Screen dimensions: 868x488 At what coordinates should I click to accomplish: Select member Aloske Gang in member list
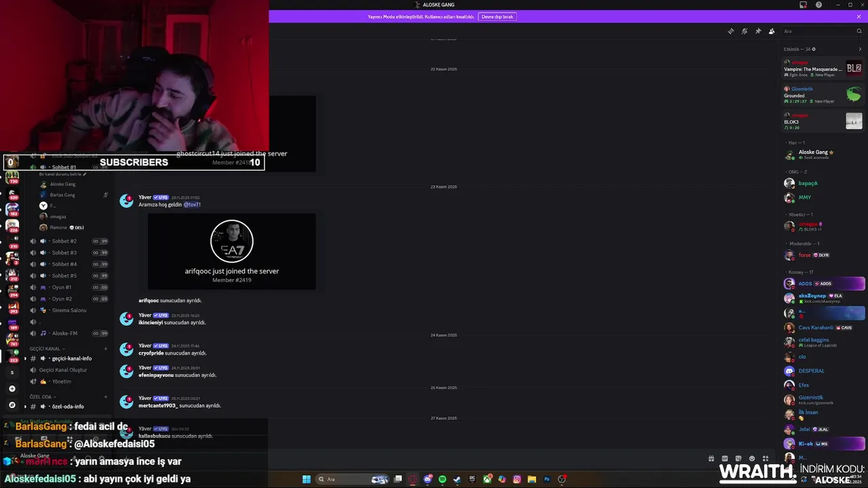pyautogui.click(x=823, y=155)
